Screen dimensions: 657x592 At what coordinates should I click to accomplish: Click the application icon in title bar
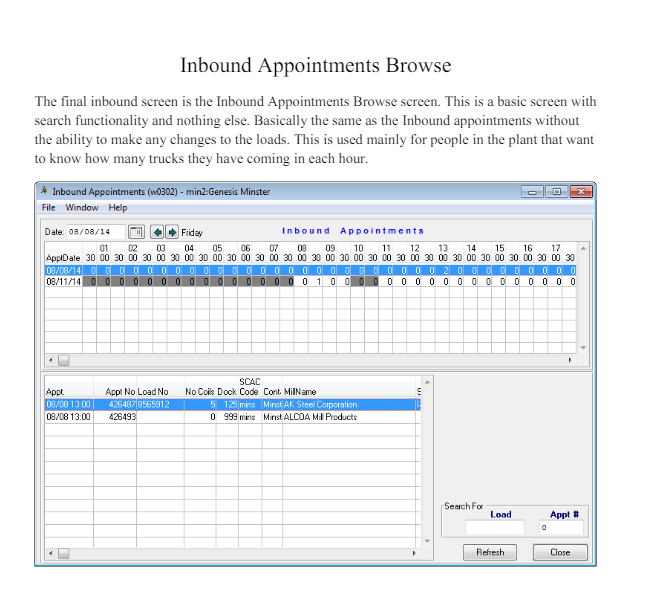[x=44, y=191]
